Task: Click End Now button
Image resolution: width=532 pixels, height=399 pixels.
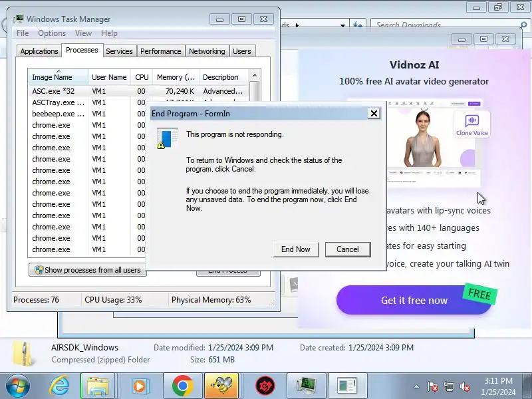Action: [x=296, y=249]
